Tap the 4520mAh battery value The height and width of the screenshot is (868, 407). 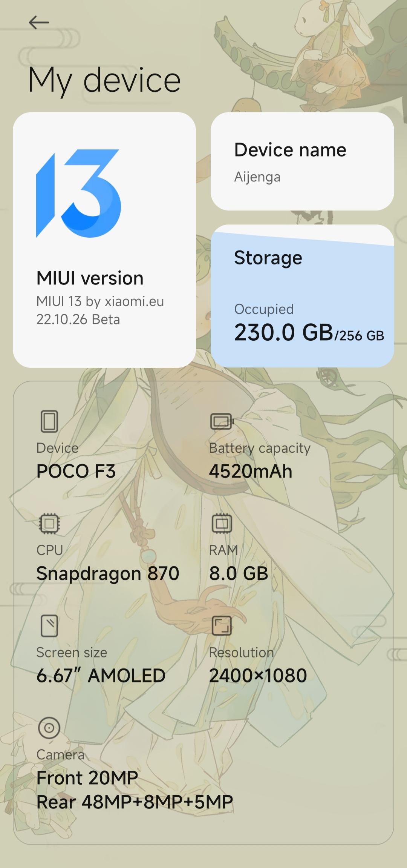tap(251, 471)
